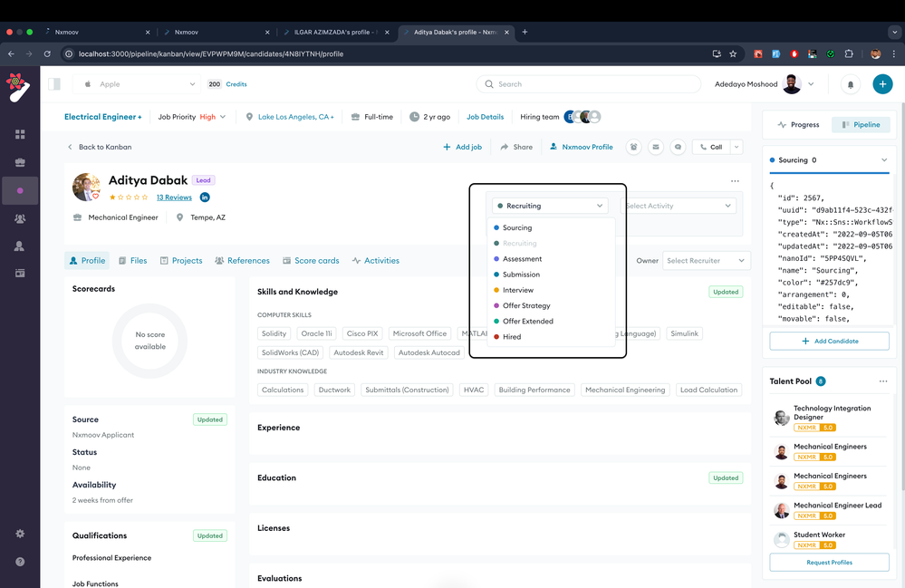Switch to the Score cards tab
905x588 pixels.
pyautogui.click(x=311, y=261)
